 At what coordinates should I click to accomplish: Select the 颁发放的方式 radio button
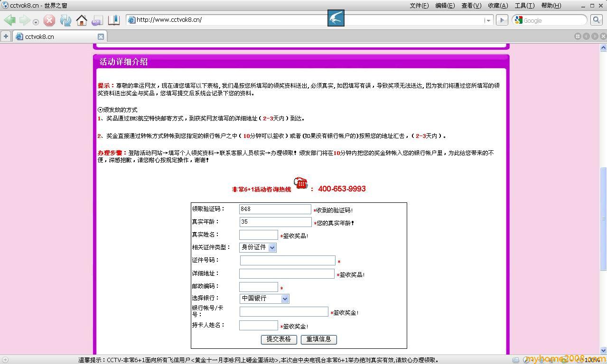click(100, 109)
